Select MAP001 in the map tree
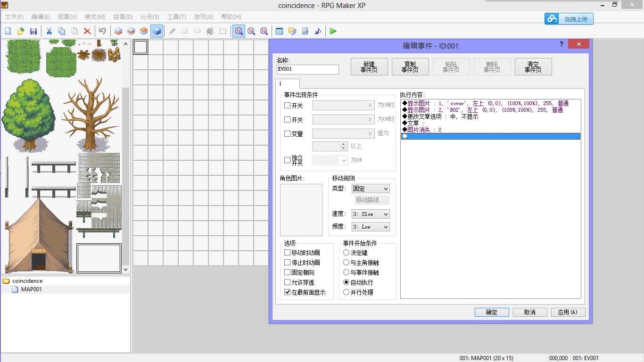The image size is (644, 362). 32,289
